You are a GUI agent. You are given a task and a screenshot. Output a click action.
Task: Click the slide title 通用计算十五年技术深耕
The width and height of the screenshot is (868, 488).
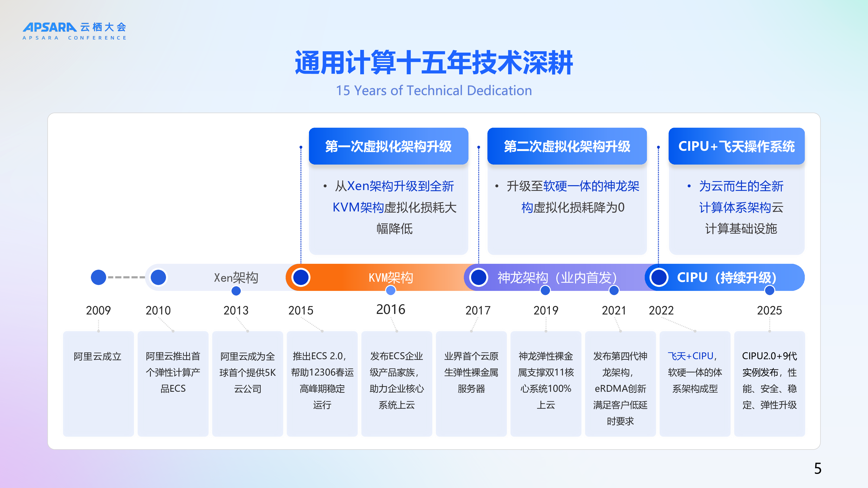tap(434, 63)
